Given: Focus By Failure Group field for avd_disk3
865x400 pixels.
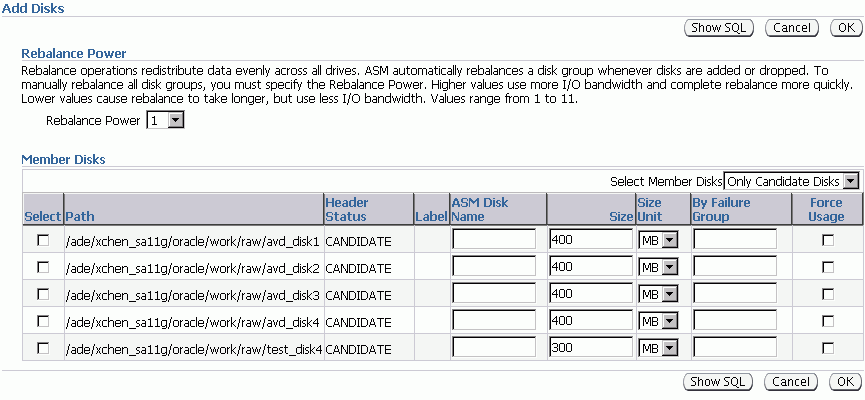Looking at the screenshot, I should 735,294.
